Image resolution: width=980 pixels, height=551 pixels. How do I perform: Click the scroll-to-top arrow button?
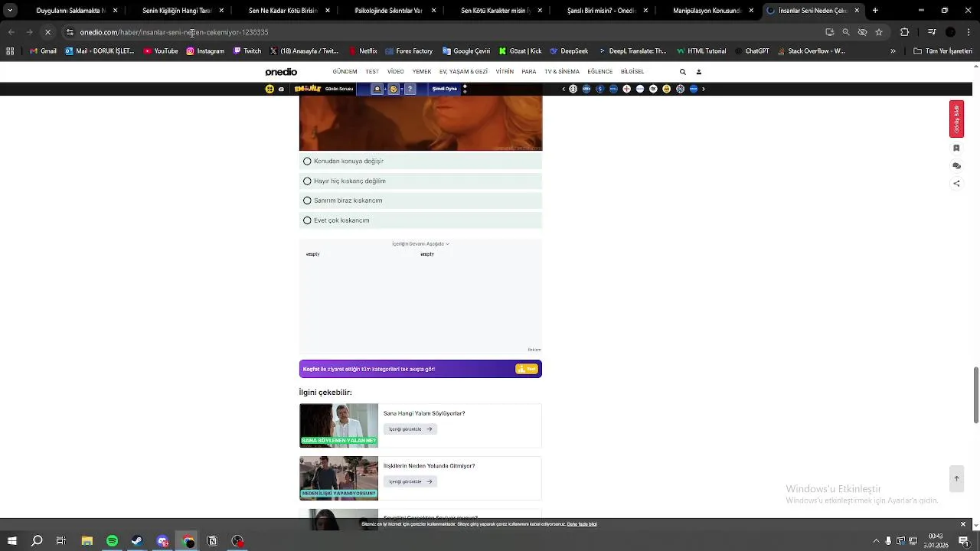956,478
